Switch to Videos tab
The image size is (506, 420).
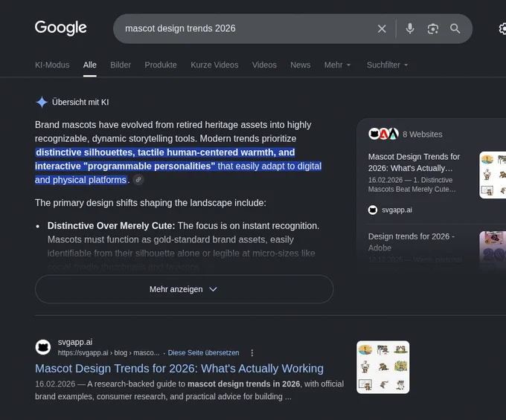pos(264,65)
